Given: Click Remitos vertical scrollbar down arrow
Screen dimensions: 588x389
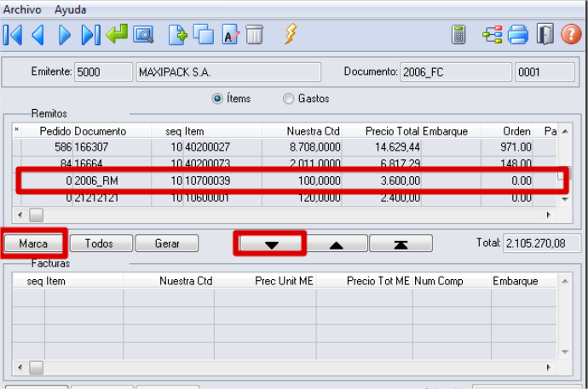Looking at the screenshot, I should [565, 199].
